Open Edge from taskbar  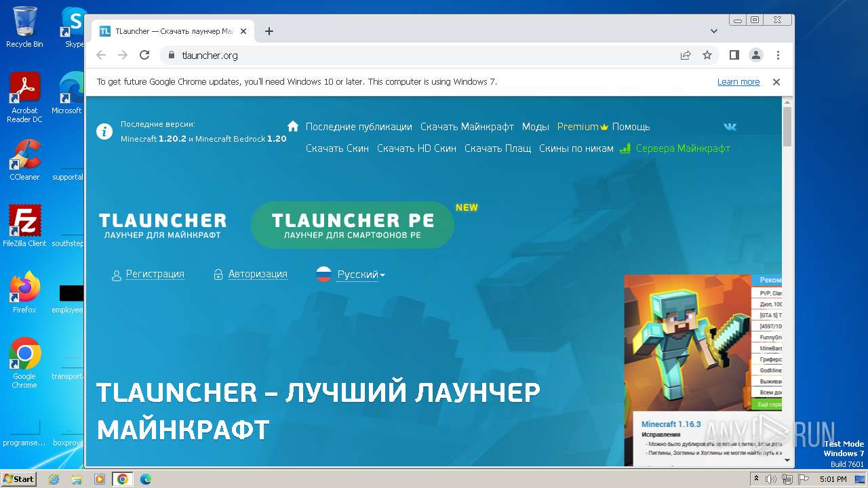(145, 479)
